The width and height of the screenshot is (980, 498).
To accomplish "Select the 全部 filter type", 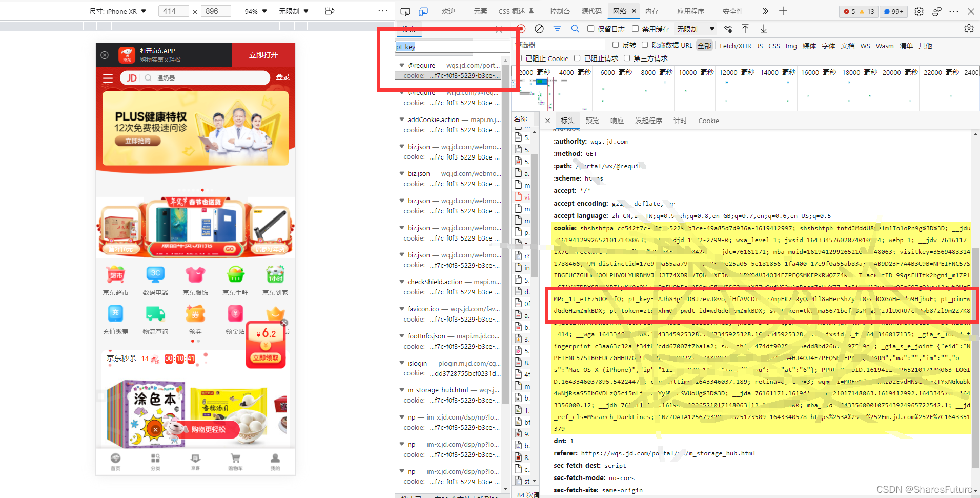I will (704, 46).
